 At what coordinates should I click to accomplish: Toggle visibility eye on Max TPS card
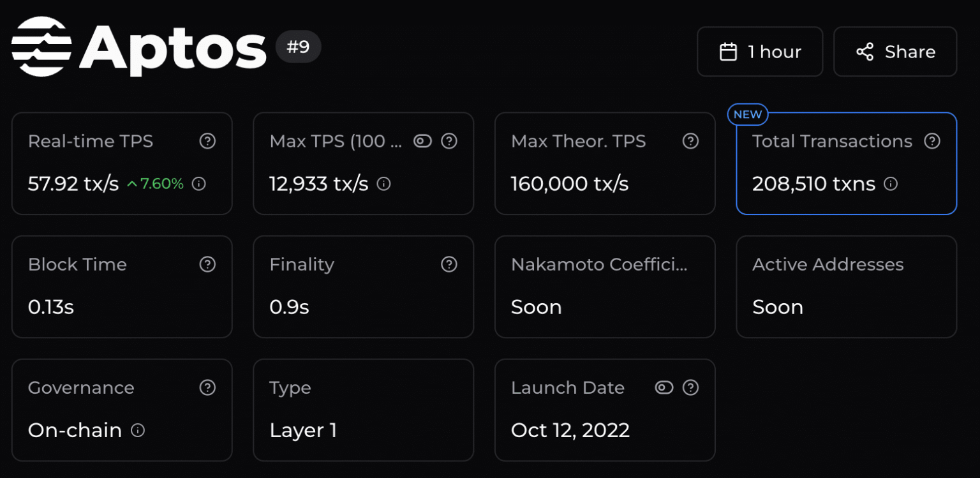422,141
